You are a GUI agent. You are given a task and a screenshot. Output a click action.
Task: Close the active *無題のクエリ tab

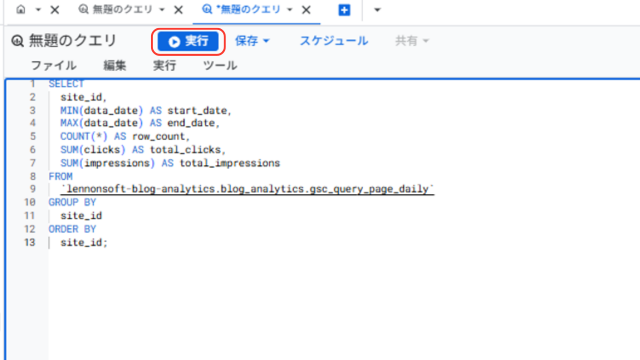click(x=306, y=10)
